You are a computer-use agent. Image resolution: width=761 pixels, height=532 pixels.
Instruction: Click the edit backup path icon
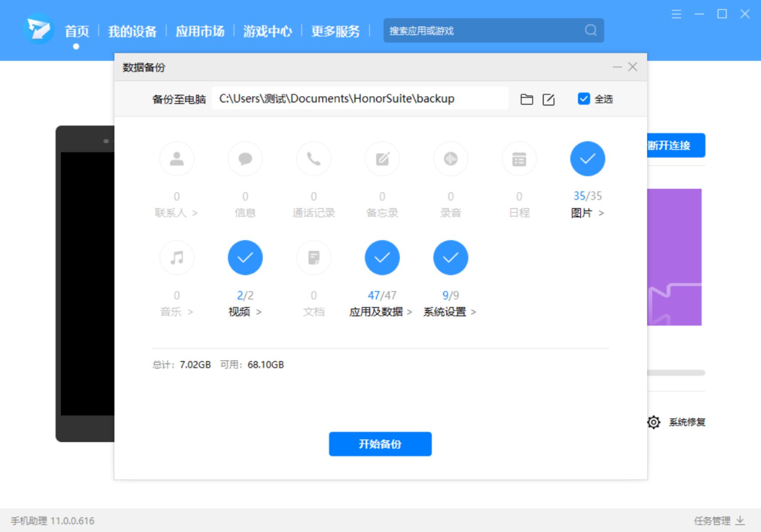point(549,99)
